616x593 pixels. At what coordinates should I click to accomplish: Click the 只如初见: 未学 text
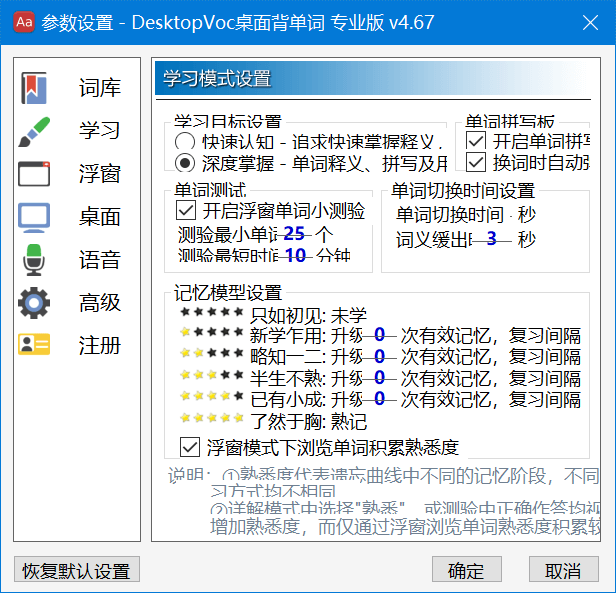pos(308,316)
